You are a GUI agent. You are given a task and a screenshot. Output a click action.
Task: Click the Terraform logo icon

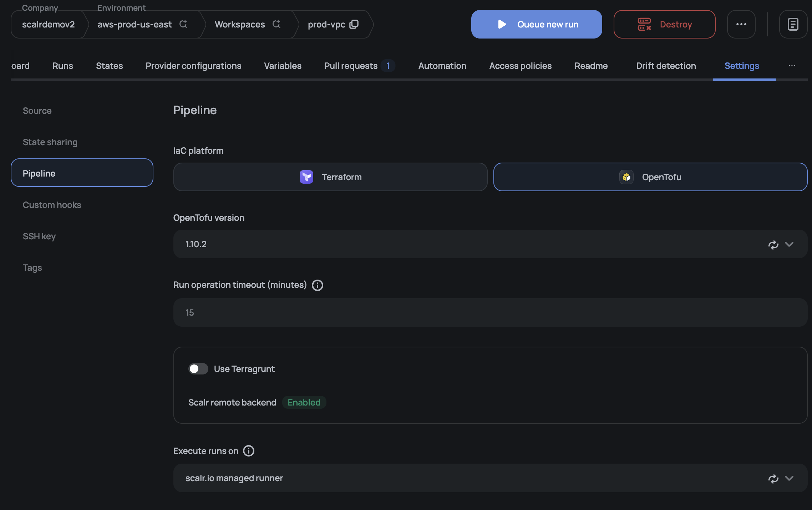click(x=306, y=177)
